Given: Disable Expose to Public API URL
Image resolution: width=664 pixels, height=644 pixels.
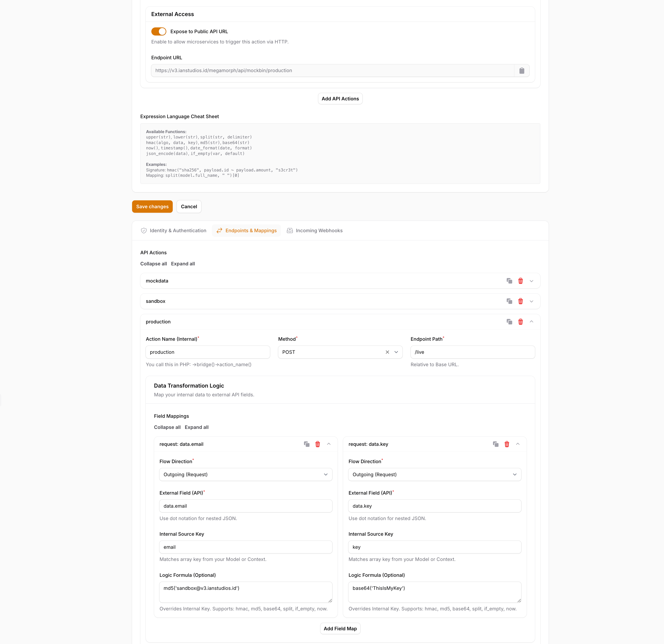Looking at the screenshot, I should (159, 31).
